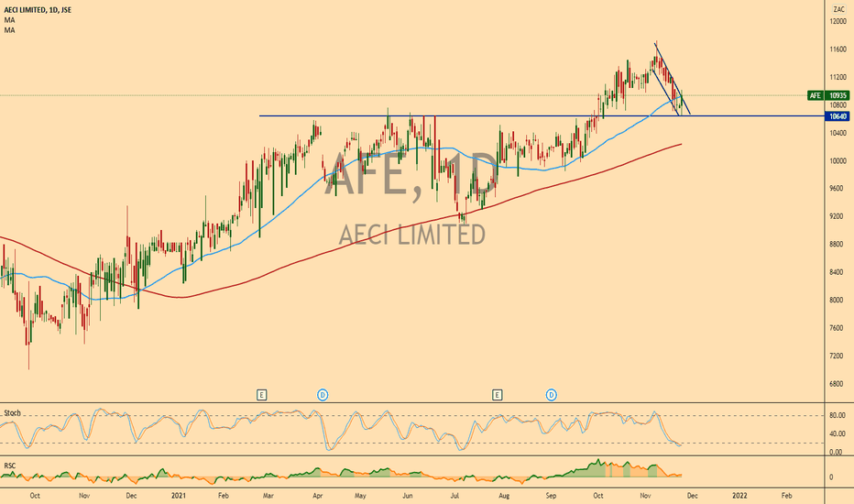Click the blue 10640 horizontal line price label

pos(838,116)
